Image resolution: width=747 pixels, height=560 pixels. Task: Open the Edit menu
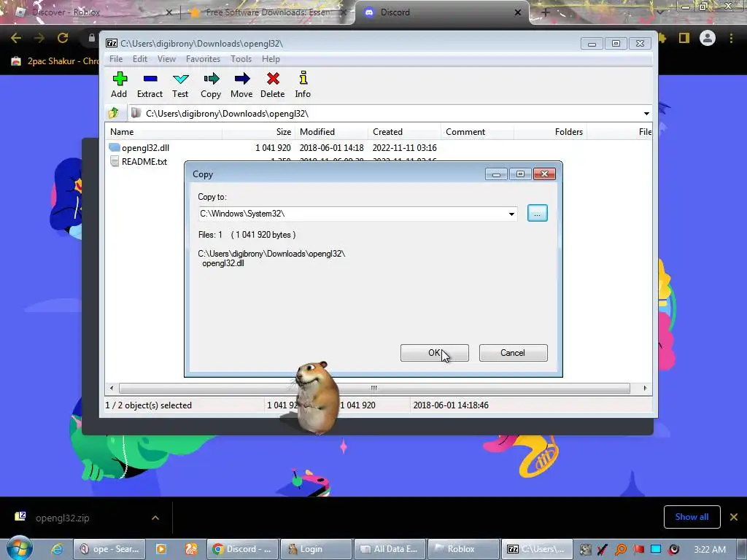[x=139, y=59]
